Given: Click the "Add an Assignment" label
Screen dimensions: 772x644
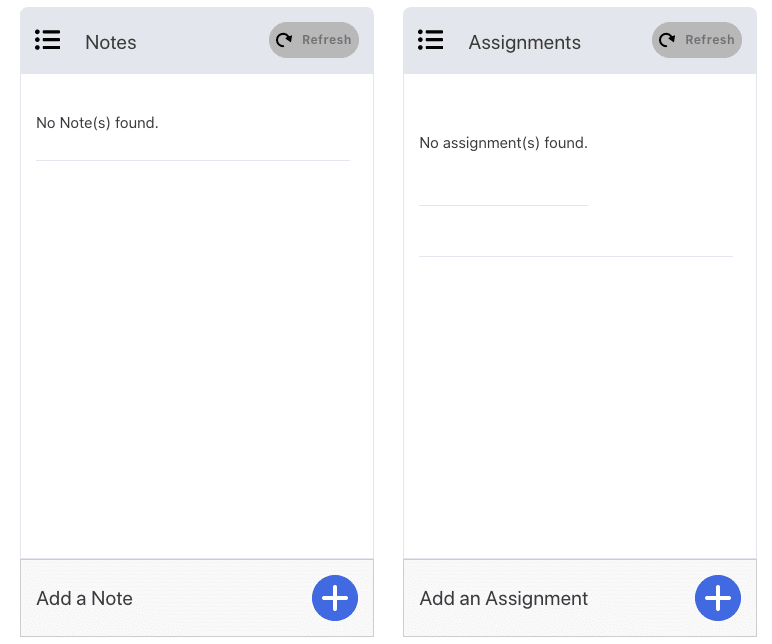Looking at the screenshot, I should (504, 599).
